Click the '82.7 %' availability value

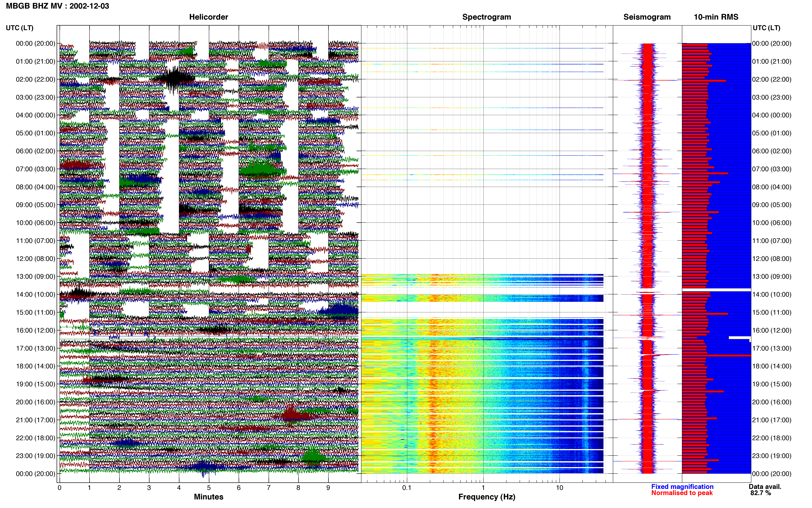(x=761, y=493)
